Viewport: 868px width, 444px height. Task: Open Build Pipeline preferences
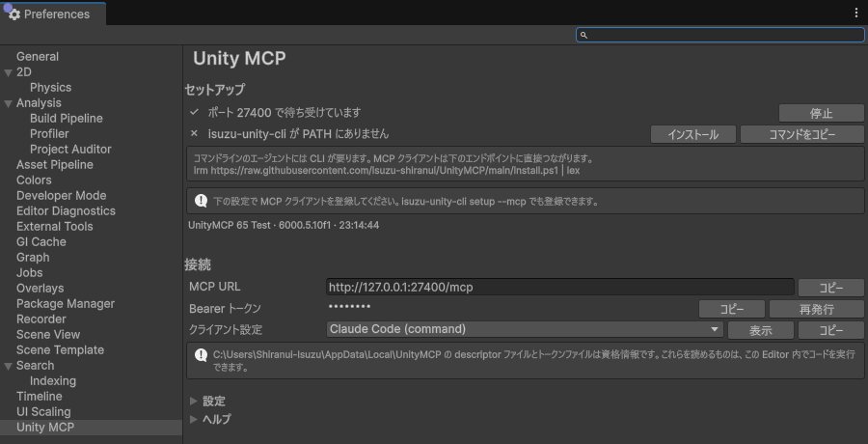point(66,119)
